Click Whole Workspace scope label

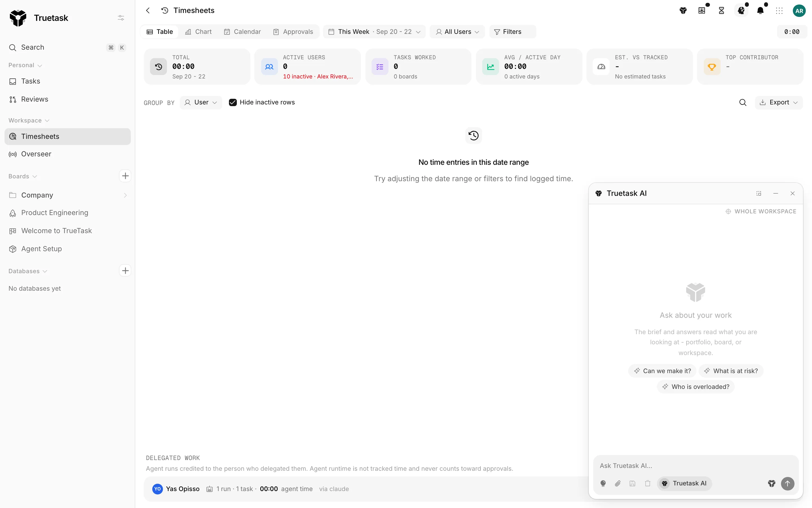761,211
